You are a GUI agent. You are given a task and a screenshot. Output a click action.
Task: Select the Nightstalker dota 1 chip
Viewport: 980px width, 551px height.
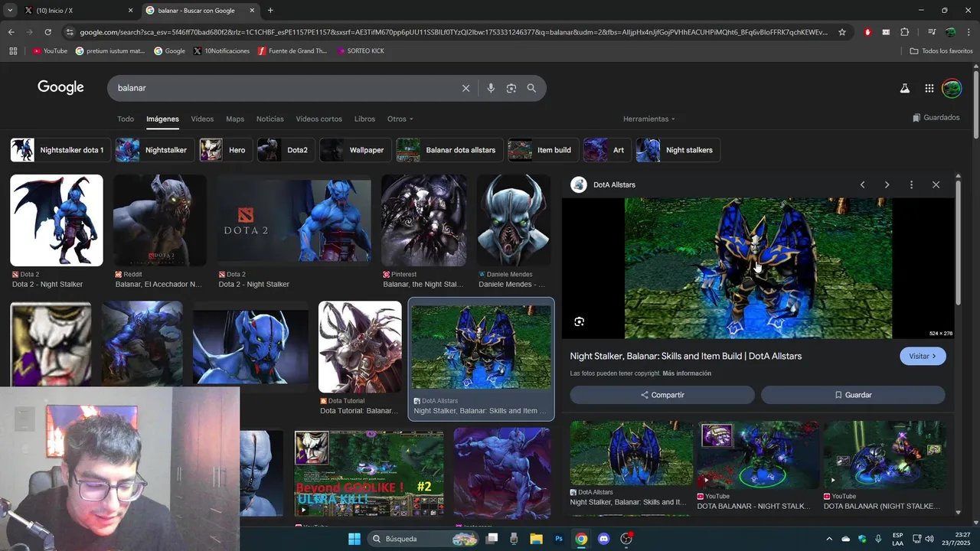coord(60,150)
